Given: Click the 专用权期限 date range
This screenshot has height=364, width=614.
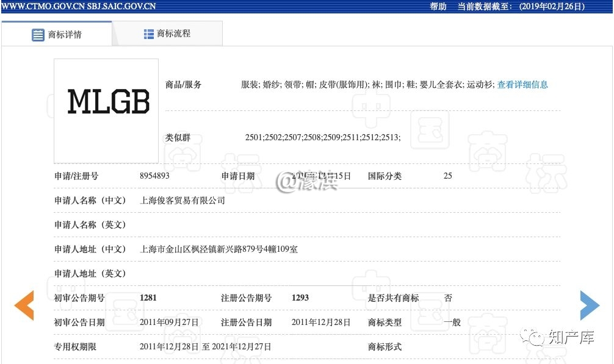Looking at the screenshot, I should [x=205, y=346].
